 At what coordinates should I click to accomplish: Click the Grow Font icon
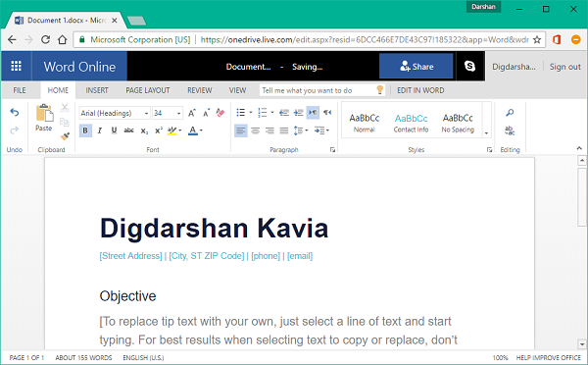click(x=192, y=113)
